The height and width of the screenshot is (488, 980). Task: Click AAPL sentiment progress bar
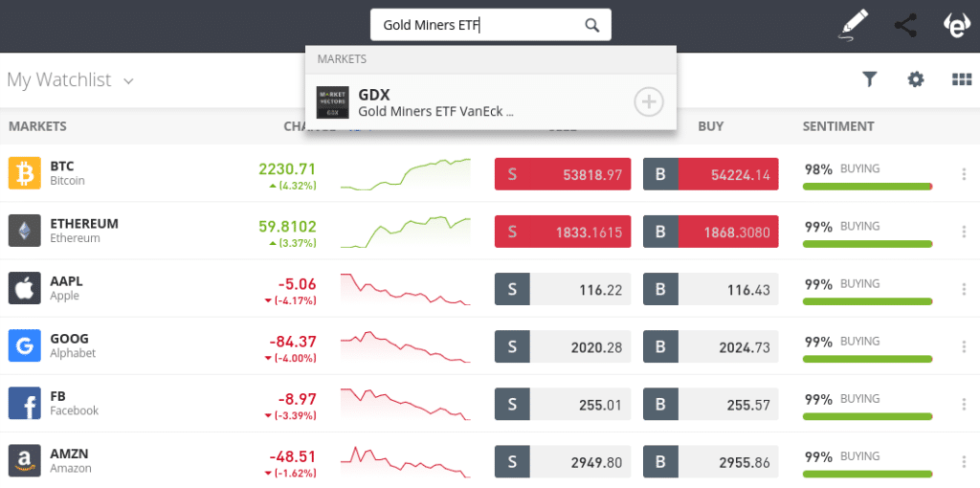tap(867, 301)
